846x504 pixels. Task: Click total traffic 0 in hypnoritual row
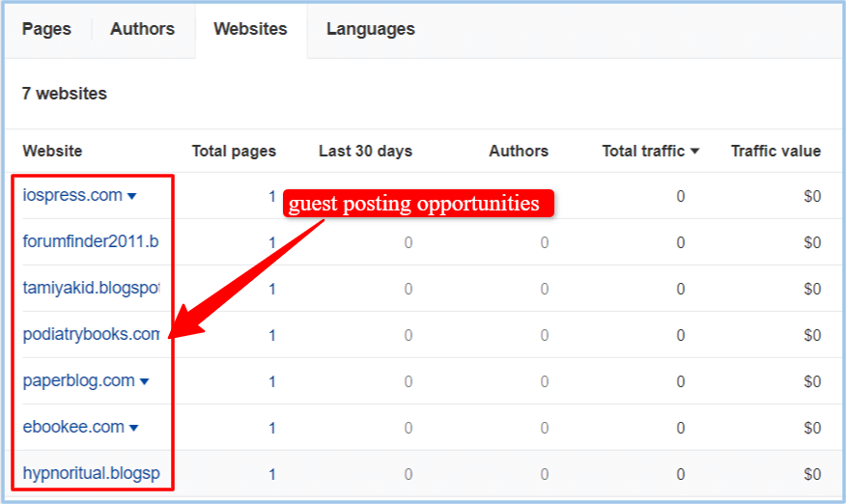[681, 475]
